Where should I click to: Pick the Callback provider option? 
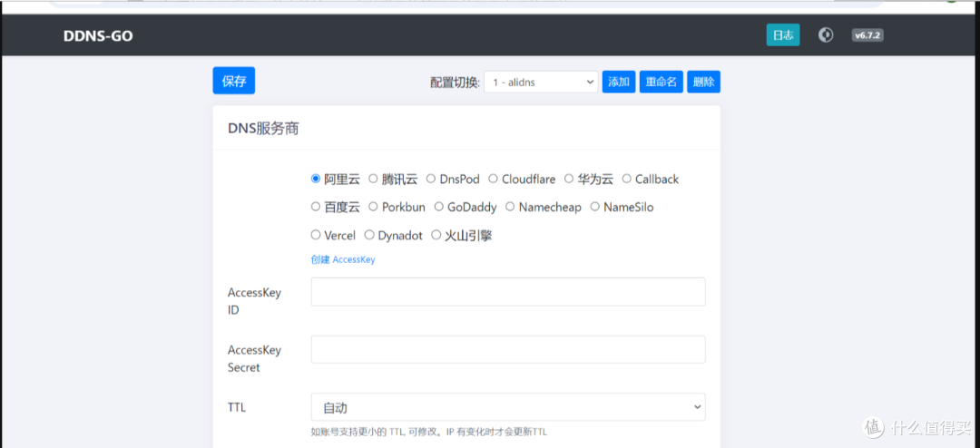627,179
